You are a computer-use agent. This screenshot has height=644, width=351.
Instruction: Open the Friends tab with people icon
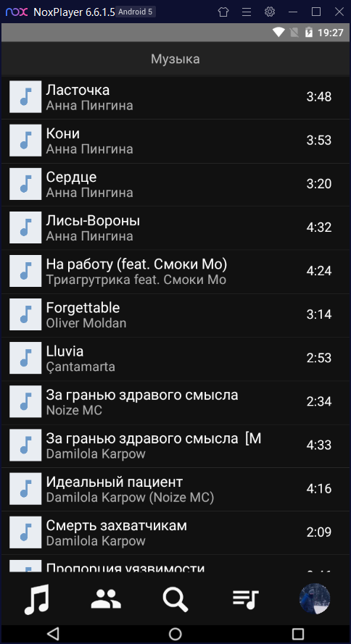[106, 599]
